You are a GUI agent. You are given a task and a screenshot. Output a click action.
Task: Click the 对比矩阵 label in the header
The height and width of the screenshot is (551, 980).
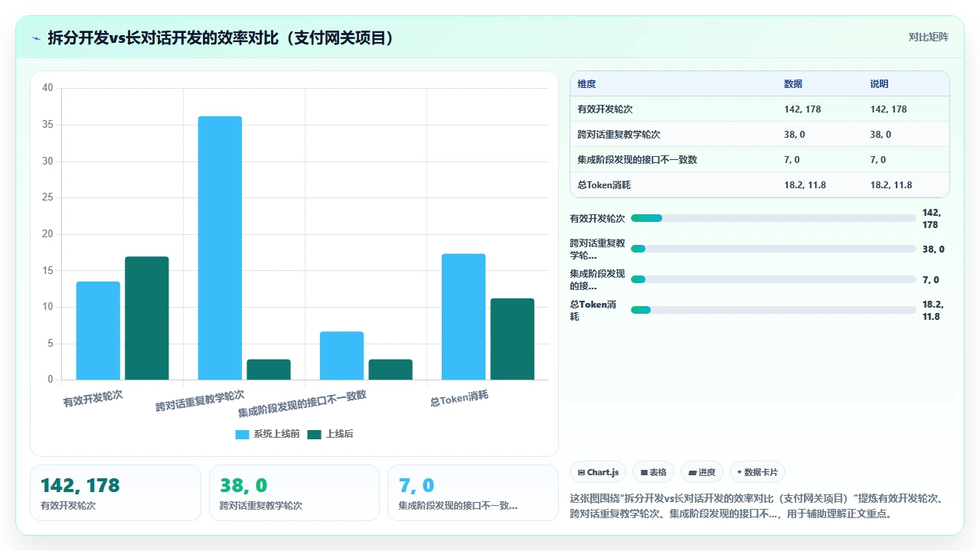tap(928, 37)
